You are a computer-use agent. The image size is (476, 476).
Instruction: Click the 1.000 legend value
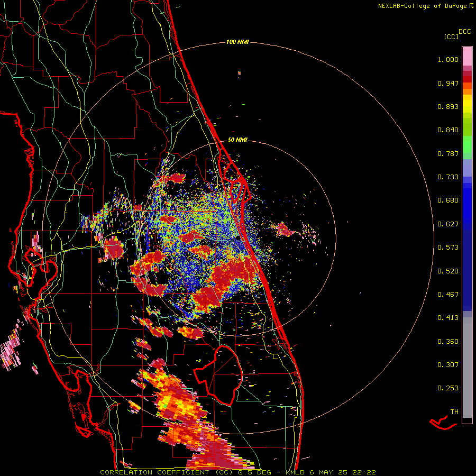tap(448, 59)
